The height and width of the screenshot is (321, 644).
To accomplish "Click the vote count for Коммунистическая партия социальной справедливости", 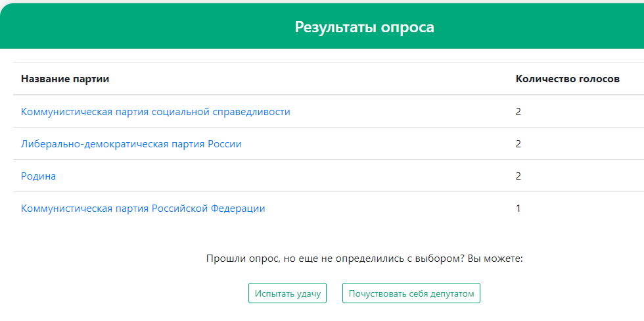I will click(518, 112).
